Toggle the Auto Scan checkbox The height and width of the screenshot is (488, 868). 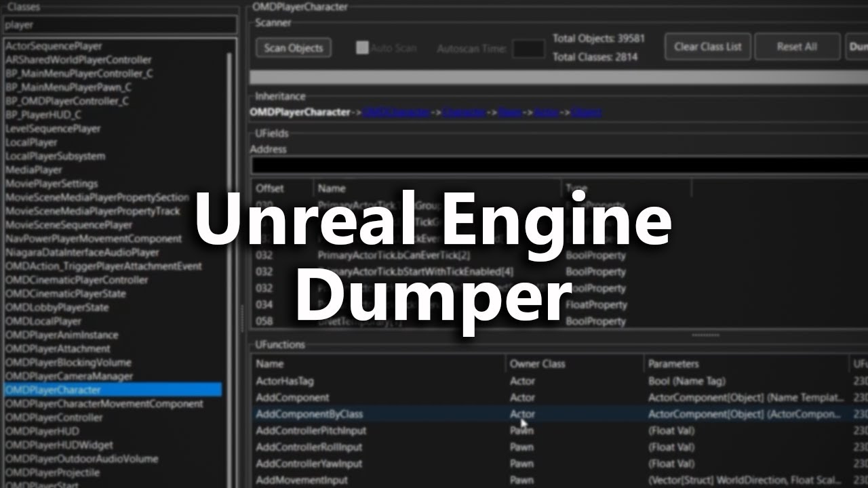363,48
